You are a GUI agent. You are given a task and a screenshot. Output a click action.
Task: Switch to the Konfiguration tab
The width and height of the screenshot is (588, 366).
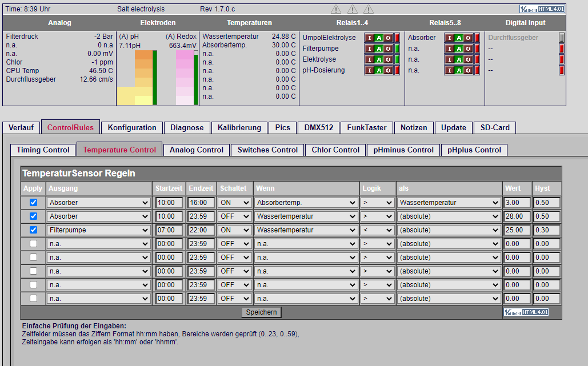pyautogui.click(x=132, y=127)
